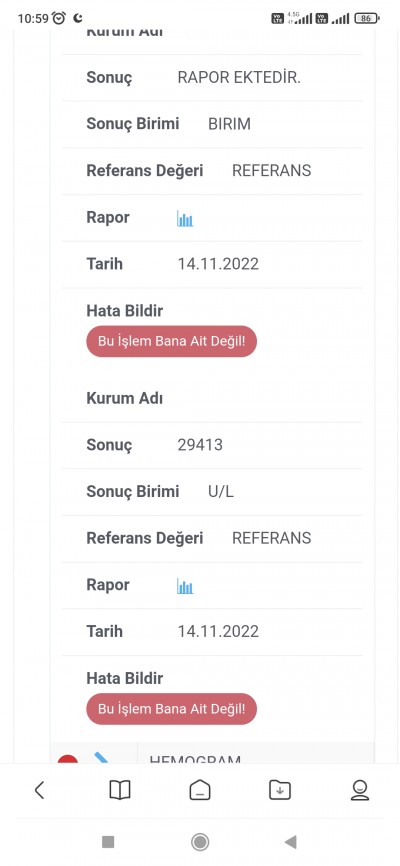The height and width of the screenshot is (866, 400).
Task: Open the report chart icon dated first 14.11.2022 entry
Action: point(185,219)
